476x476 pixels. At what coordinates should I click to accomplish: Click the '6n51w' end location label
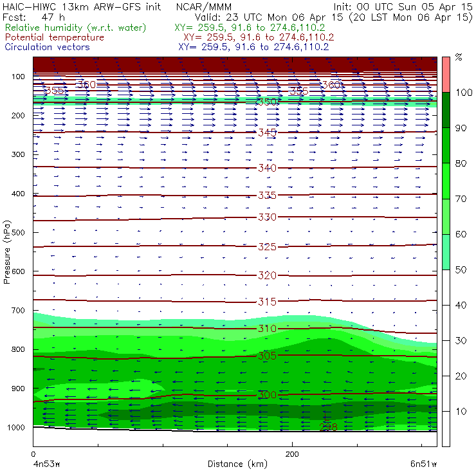pyautogui.click(x=423, y=464)
